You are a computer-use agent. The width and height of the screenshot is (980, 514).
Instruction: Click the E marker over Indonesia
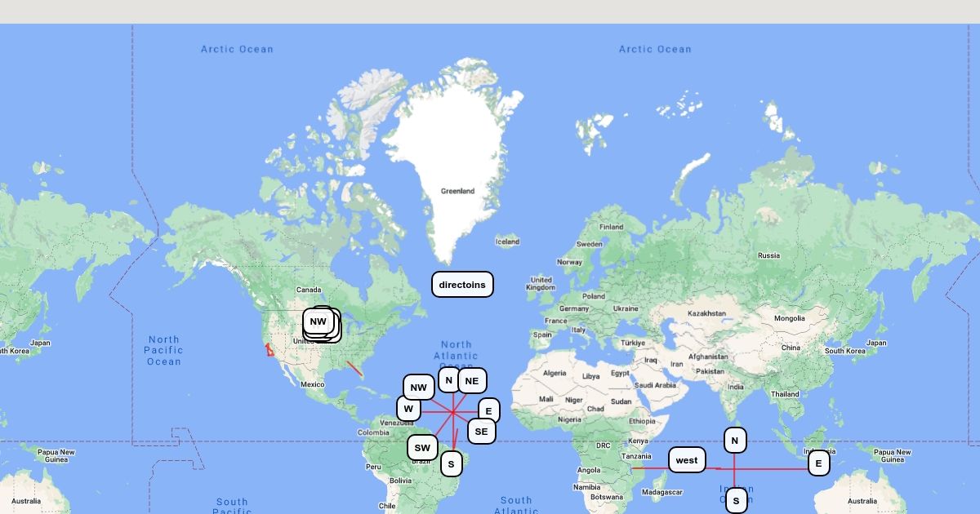tap(818, 463)
